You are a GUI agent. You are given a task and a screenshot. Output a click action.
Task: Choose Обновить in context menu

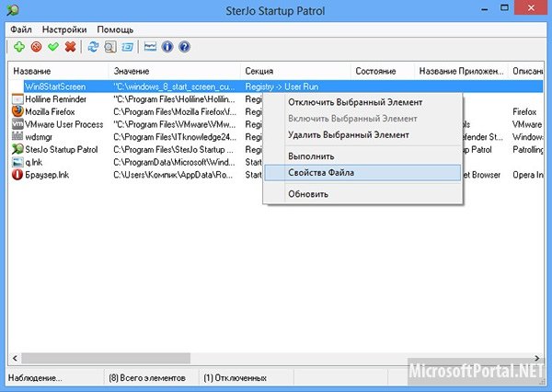362,194
